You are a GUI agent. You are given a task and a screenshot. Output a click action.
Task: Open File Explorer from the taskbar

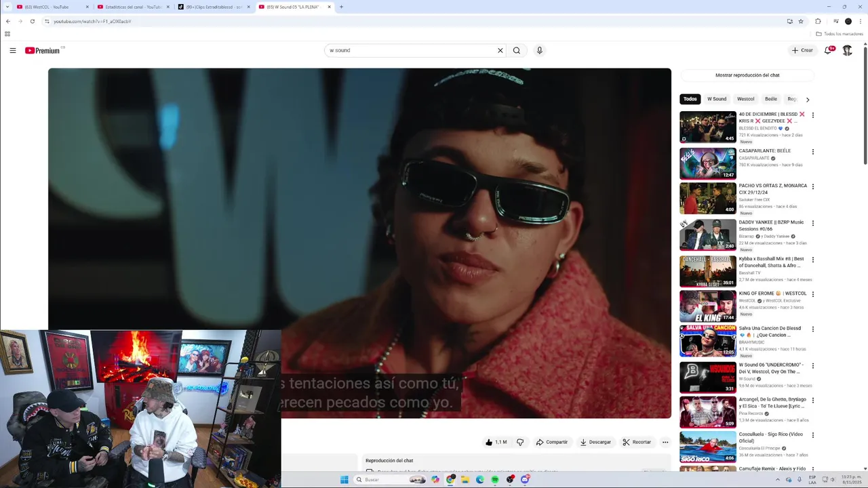[465, 479]
